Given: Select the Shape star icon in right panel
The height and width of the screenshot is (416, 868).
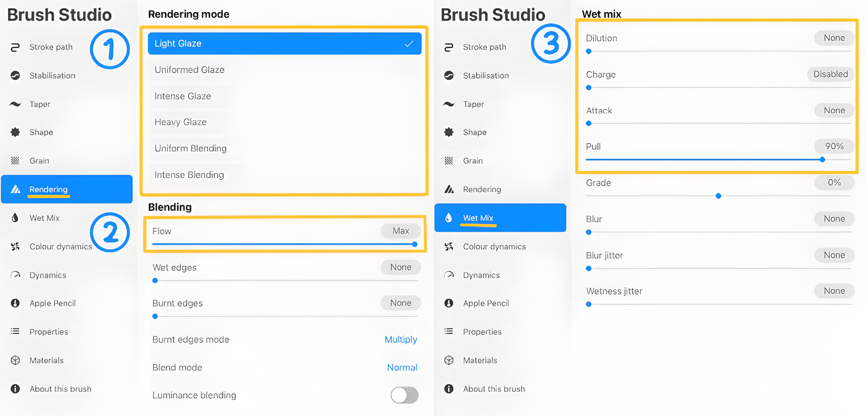Looking at the screenshot, I should coord(449,133).
